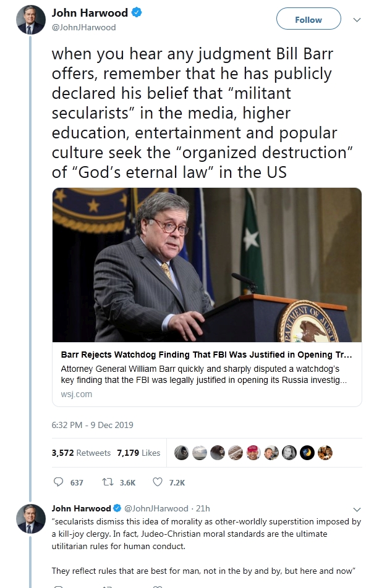
Task: Retweet using the arrows icon
Action: (108, 482)
